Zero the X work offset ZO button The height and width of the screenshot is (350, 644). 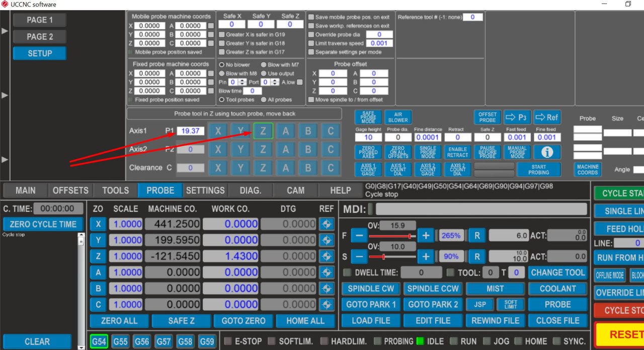(98, 224)
